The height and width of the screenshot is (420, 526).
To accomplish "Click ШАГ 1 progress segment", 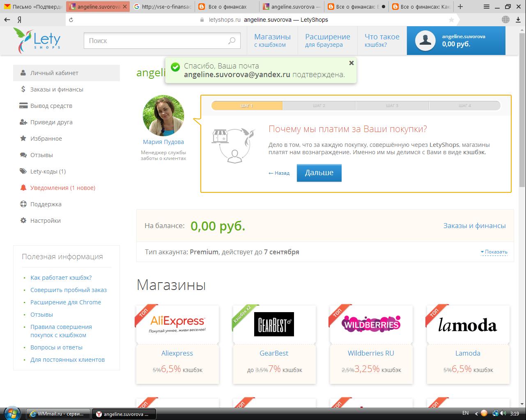I will (247, 106).
